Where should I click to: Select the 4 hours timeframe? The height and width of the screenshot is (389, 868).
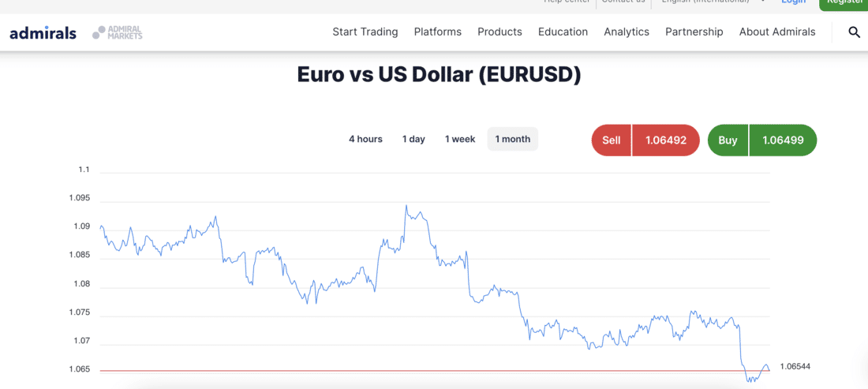click(x=365, y=139)
